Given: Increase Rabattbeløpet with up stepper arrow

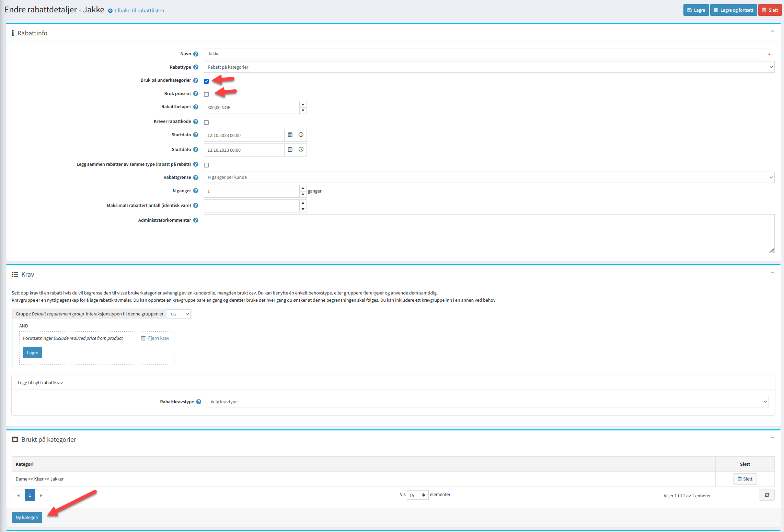Looking at the screenshot, I should [303, 104].
